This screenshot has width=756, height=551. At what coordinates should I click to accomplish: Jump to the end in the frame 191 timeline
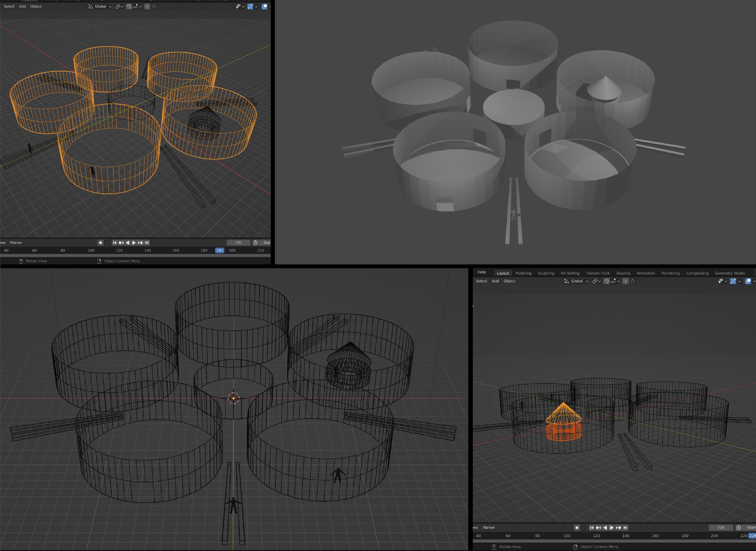147,242
